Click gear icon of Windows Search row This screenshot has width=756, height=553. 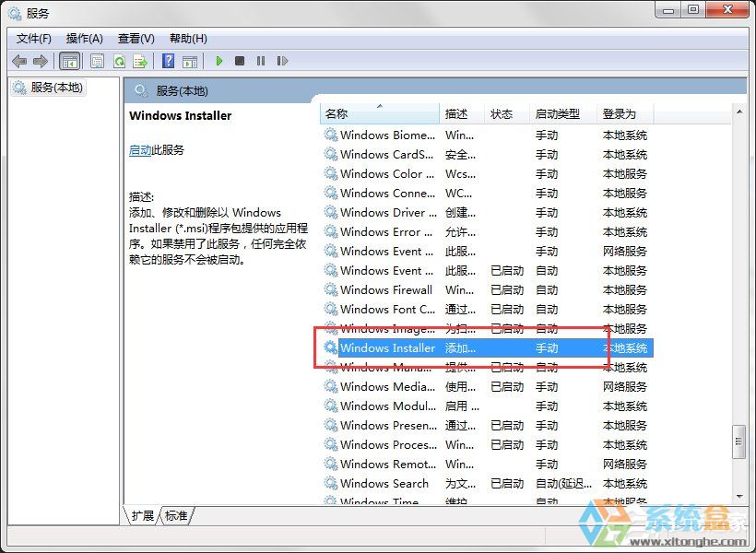click(331, 483)
